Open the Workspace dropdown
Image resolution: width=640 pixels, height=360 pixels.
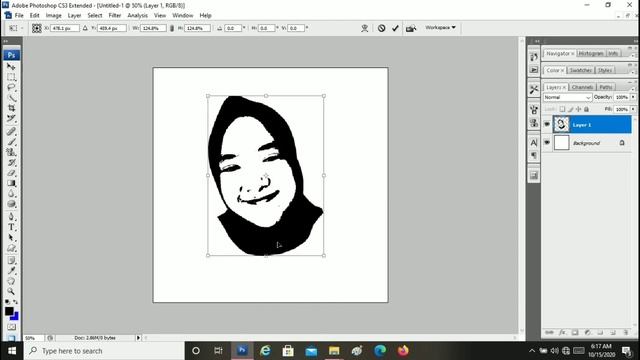pos(440,27)
